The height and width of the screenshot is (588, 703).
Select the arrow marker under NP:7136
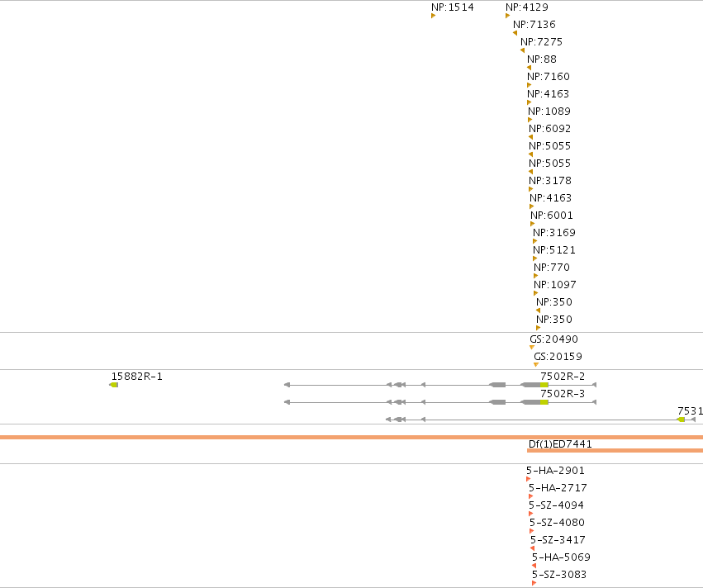[515, 33]
